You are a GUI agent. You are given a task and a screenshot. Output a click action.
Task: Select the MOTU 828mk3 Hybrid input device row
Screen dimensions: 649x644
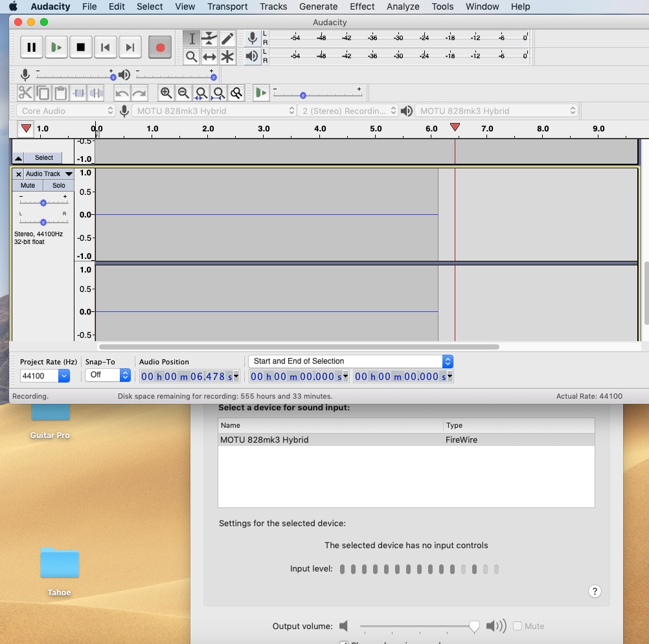[x=406, y=439]
